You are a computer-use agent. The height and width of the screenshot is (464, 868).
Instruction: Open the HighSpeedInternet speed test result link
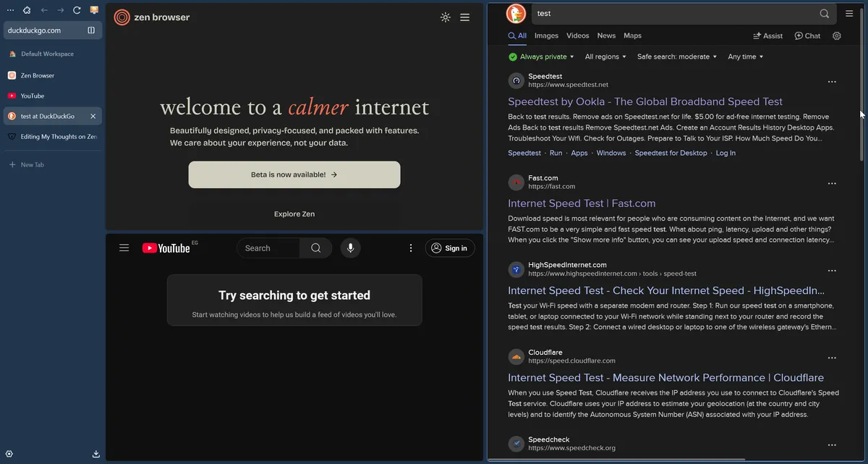pyautogui.click(x=666, y=290)
